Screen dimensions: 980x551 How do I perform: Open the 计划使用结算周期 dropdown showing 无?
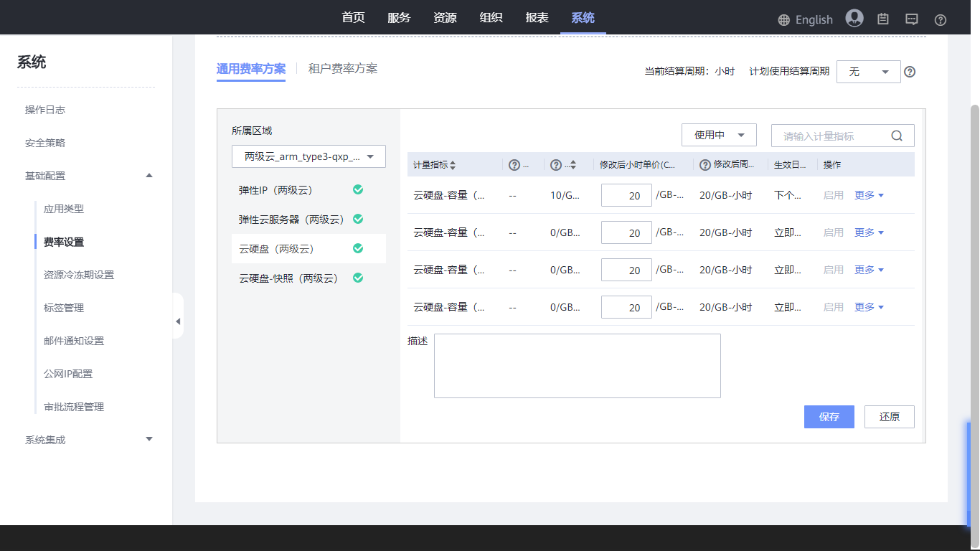click(868, 72)
